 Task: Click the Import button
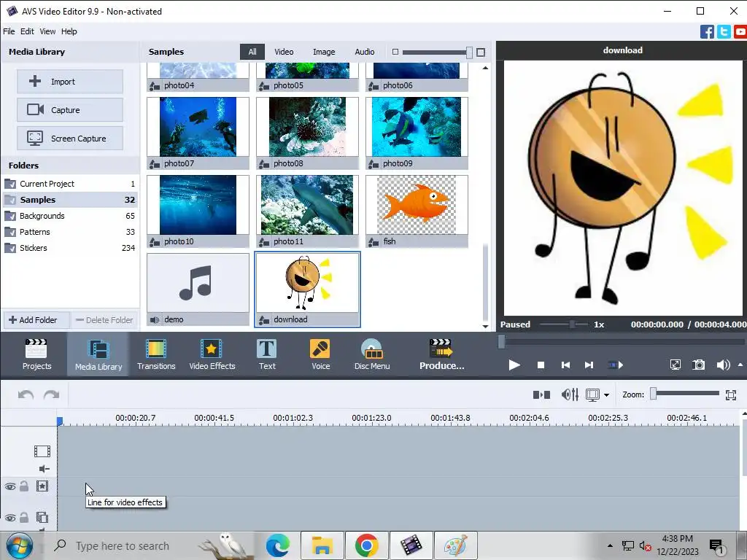(x=70, y=82)
